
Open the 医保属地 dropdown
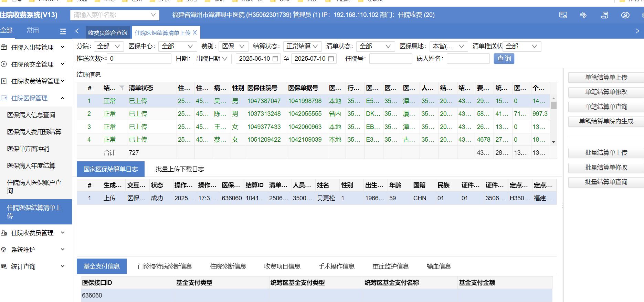[448, 46]
